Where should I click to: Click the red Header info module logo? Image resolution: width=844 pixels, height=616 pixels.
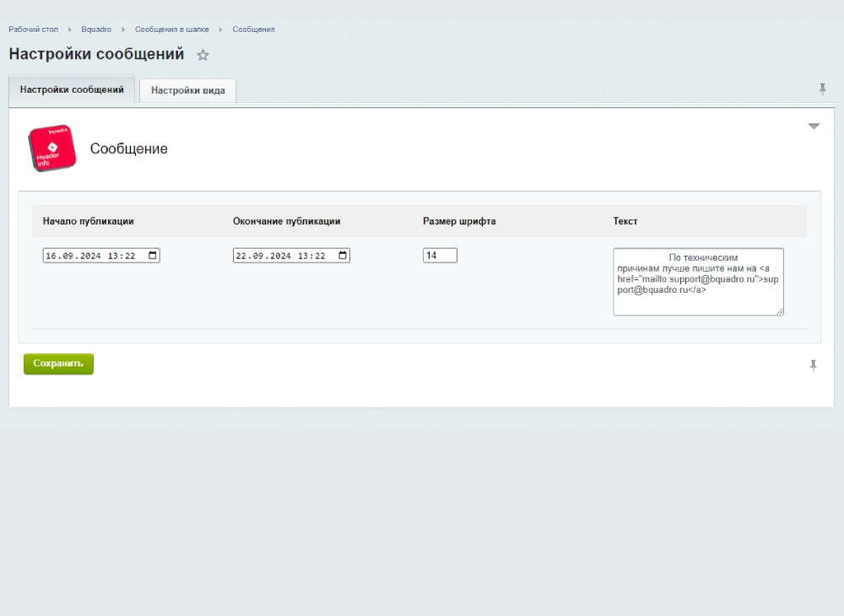pyautogui.click(x=51, y=148)
